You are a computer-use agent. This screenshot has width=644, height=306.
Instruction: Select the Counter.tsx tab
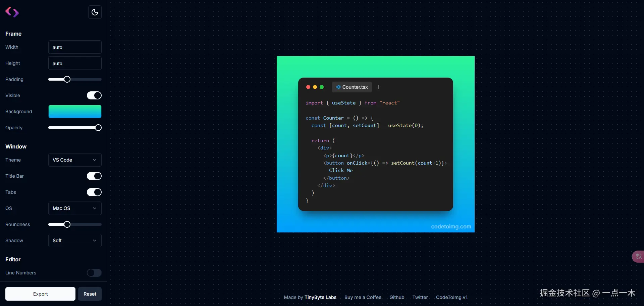pyautogui.click(x=355, y=87)
